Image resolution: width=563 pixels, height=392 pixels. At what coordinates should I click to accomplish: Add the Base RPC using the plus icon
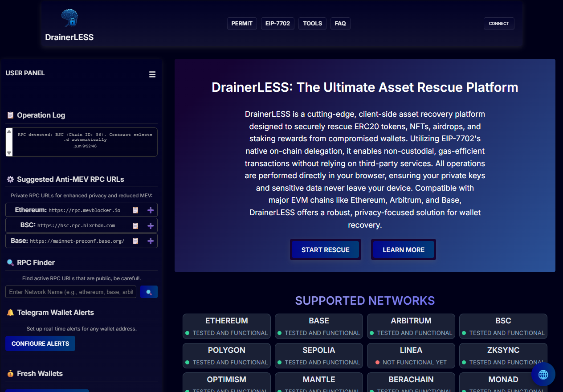point(150,241)
